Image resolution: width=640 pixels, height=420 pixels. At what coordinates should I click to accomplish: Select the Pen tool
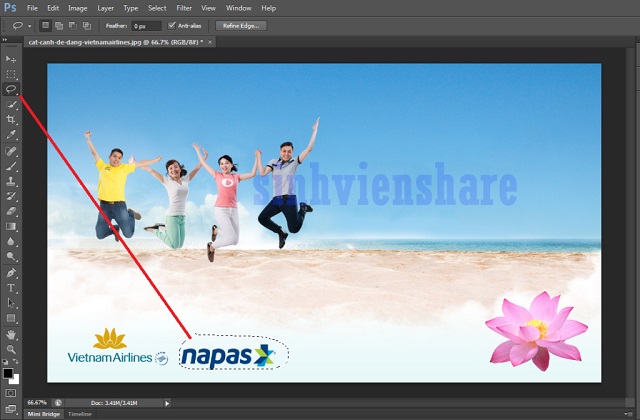tap(11, 273)
